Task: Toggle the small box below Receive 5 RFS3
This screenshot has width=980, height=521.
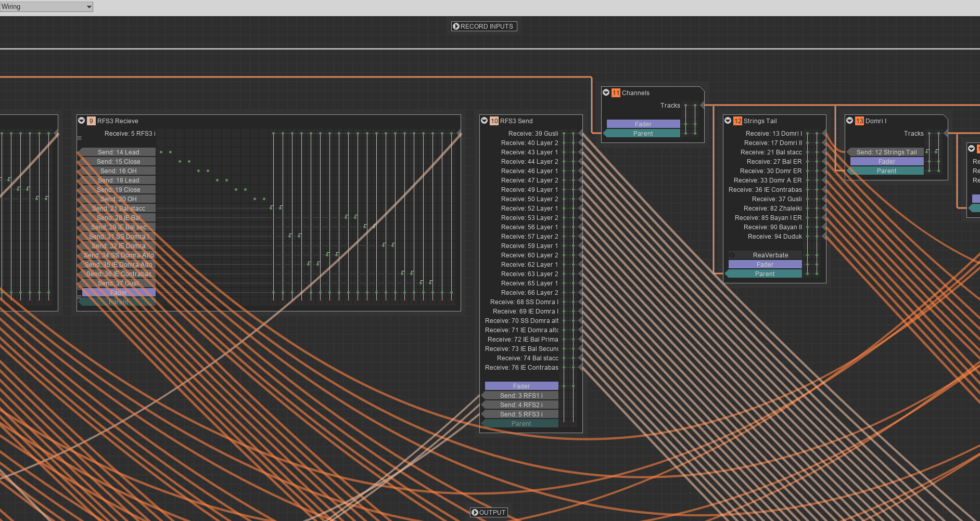Action: tap(80, 138)
